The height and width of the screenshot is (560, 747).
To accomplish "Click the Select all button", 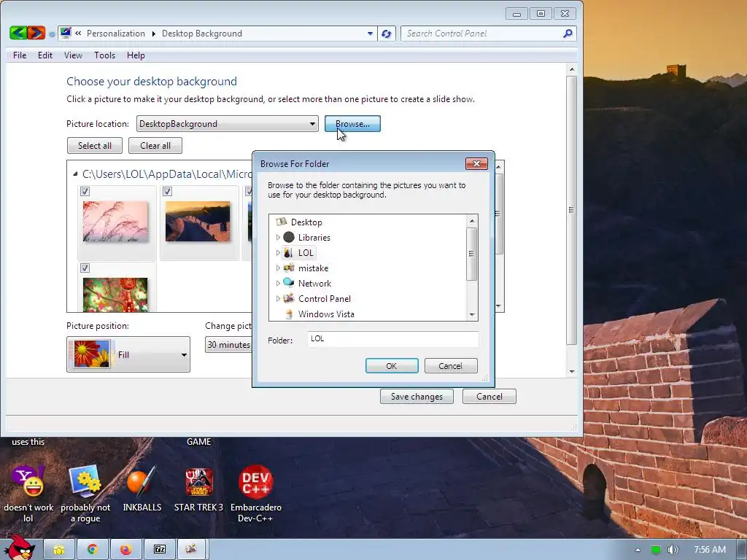I will click(95, 146).
